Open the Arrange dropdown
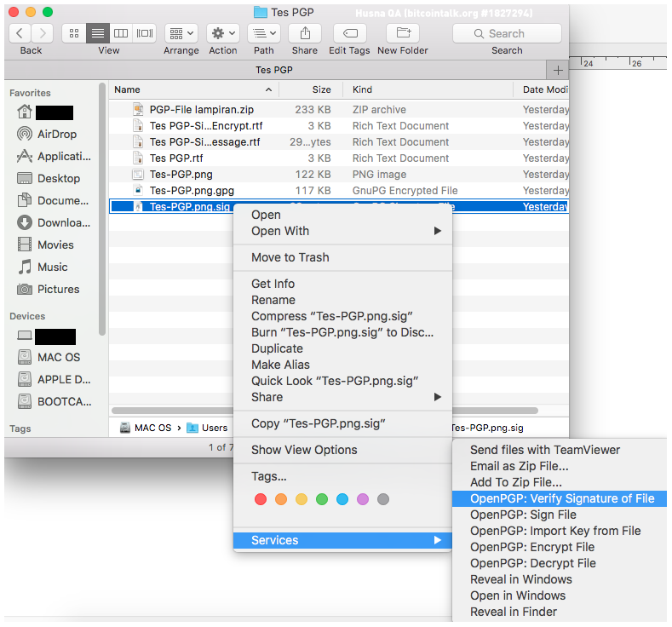 [x=181, y=33]
